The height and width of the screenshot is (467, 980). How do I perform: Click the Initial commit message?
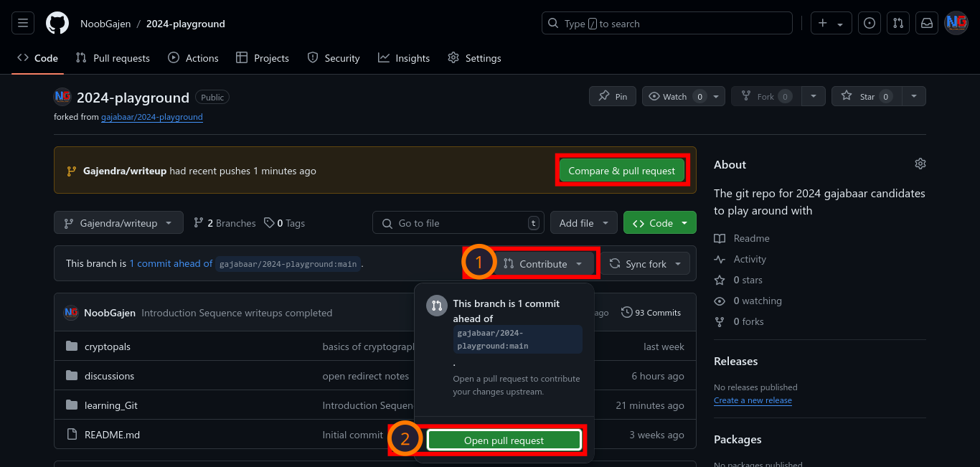[x=353, y=435]
